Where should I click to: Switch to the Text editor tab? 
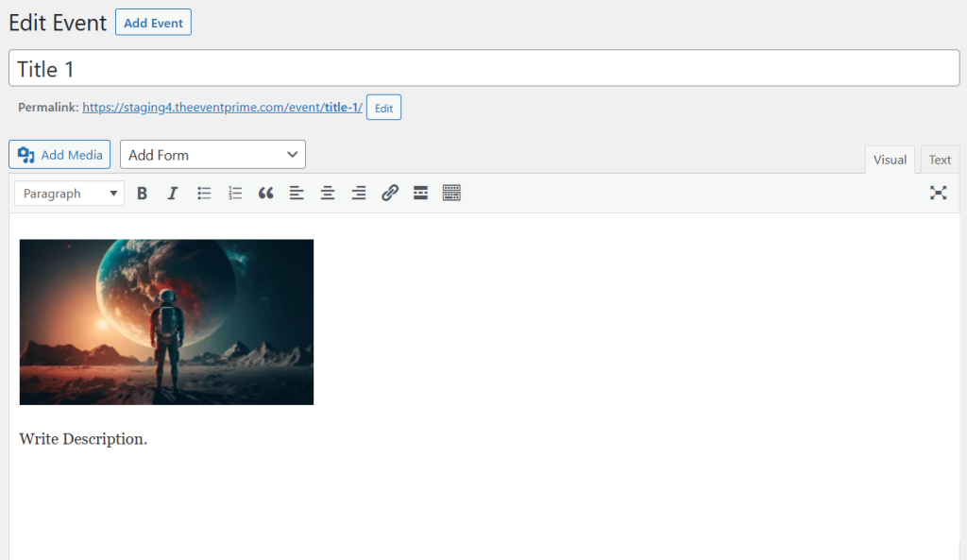point(939,159)
